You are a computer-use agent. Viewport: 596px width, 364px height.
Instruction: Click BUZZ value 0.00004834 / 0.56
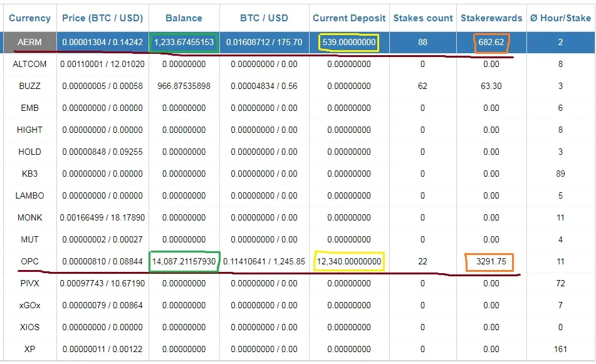tap(264, 86)
